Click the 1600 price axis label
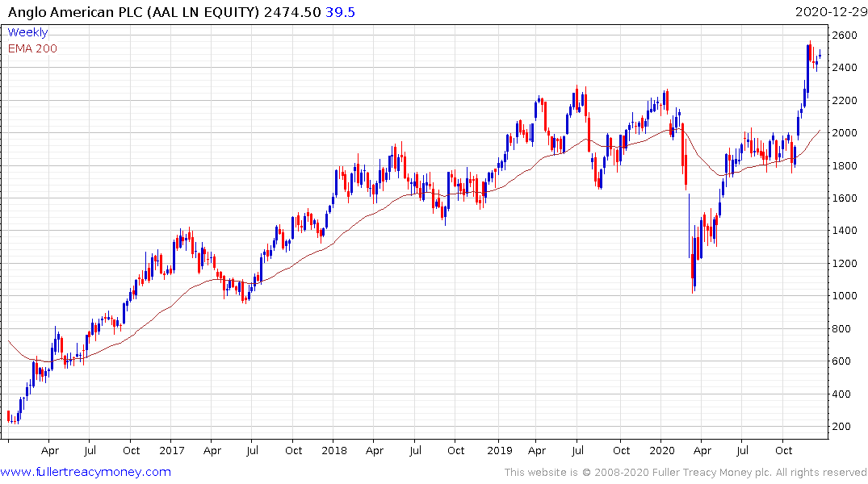868x484 pixels. click(845, 198)
